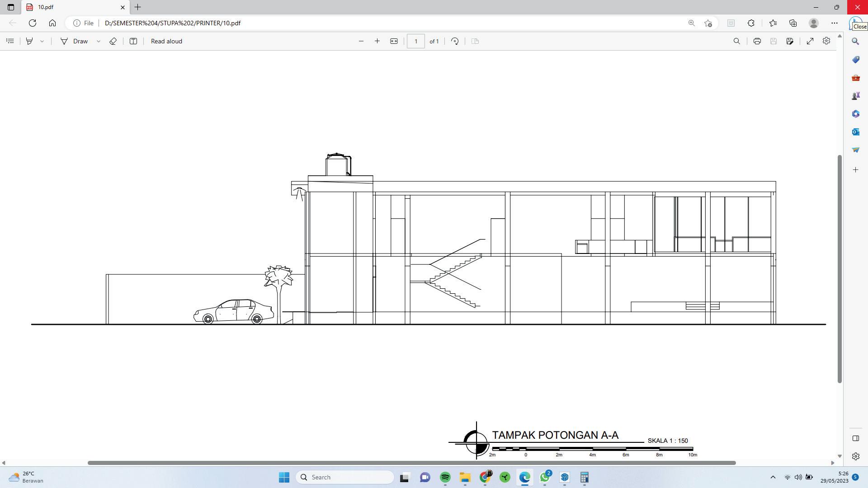The image size is (868, 488).
Task: Toggle the browser sidebar visibility
Action: pos(855,438)
